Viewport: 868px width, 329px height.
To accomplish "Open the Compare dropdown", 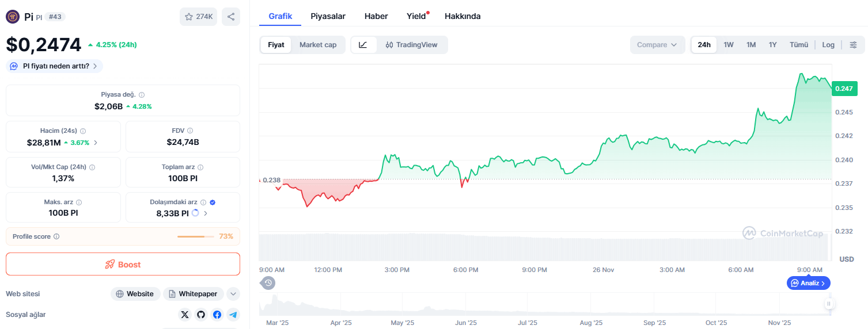I will click(657, 45).
